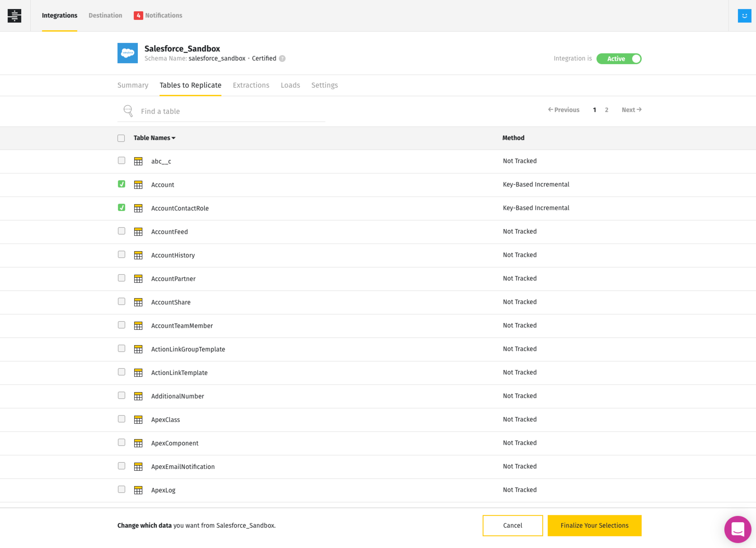Click table icon next to AccountContactRole
This screenshot has width=756, height=548.
pos(138,208)
